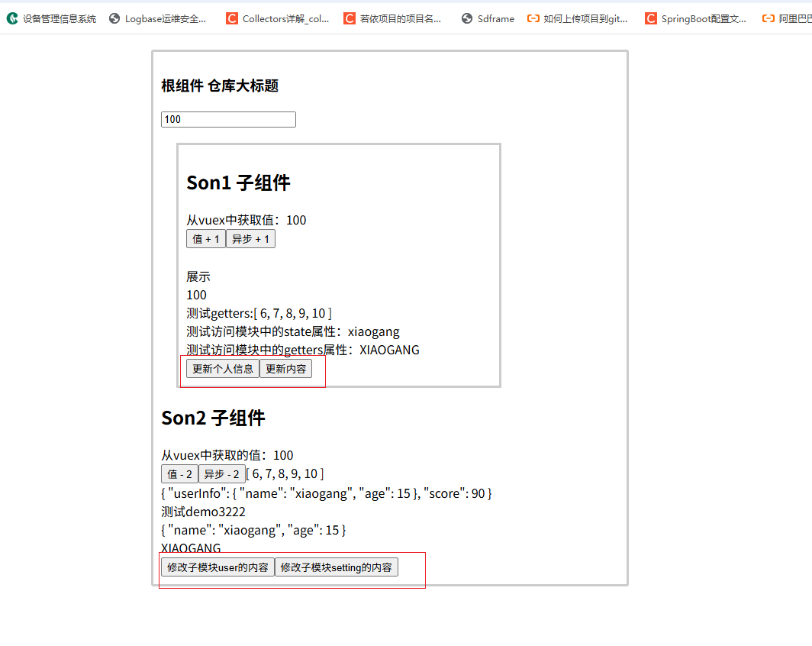Click the userInfo JSON text line
This screenshot has height=646, width=812.
click(x=327, y=494)
